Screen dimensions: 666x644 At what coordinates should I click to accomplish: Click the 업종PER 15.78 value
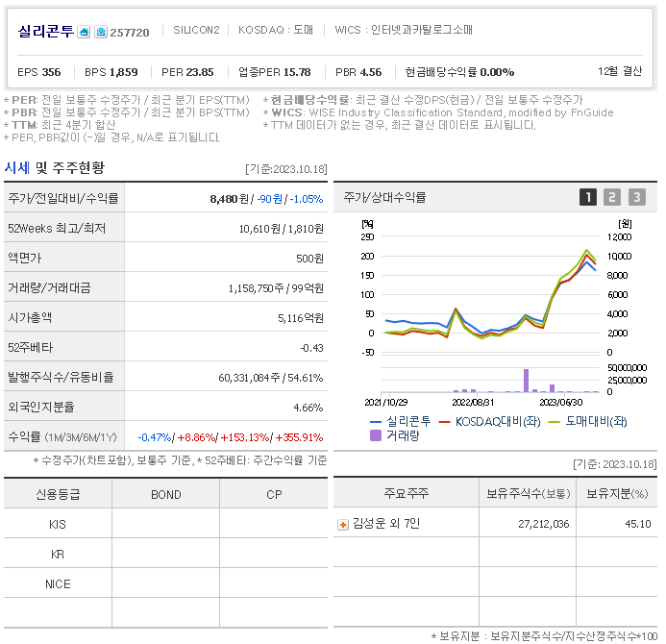point(275,72)
